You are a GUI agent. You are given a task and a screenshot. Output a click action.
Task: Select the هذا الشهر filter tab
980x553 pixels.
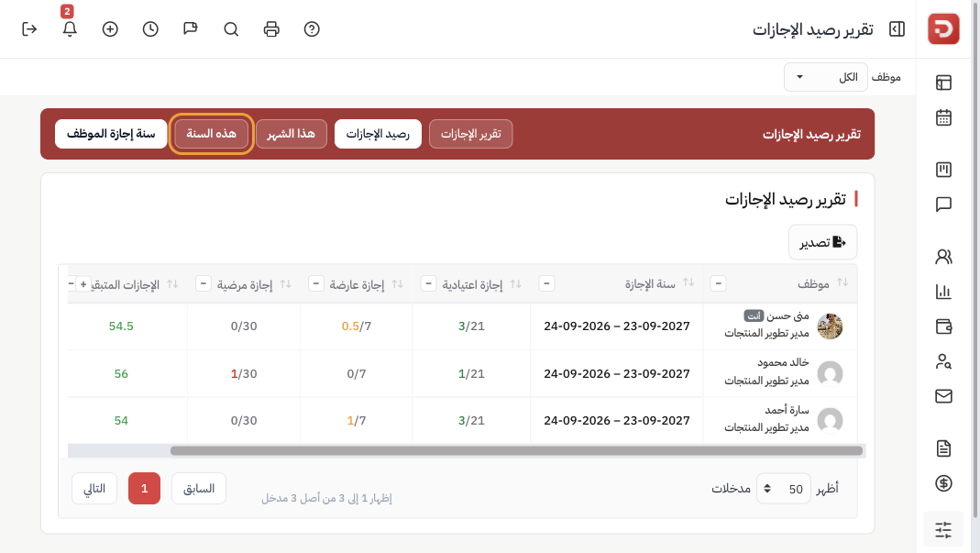tap(292, 134)
